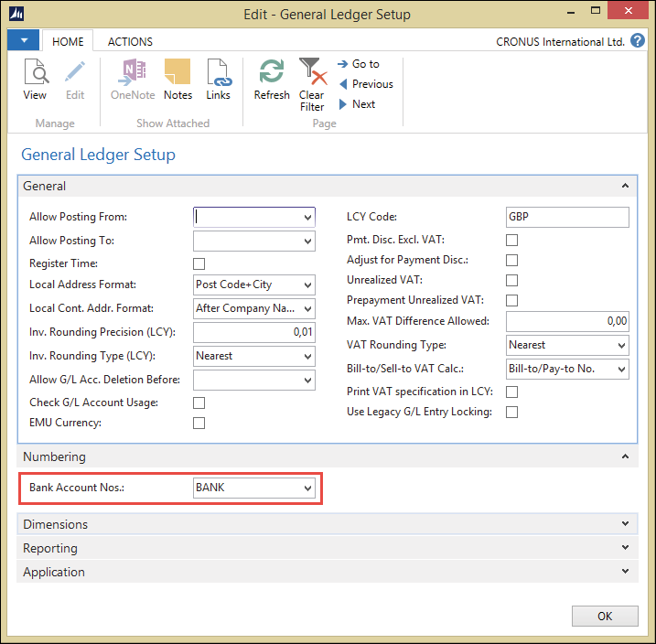Open the blue application menu dropdown
The height and width of the screenshot is (644, 656).
pos(24,40)
